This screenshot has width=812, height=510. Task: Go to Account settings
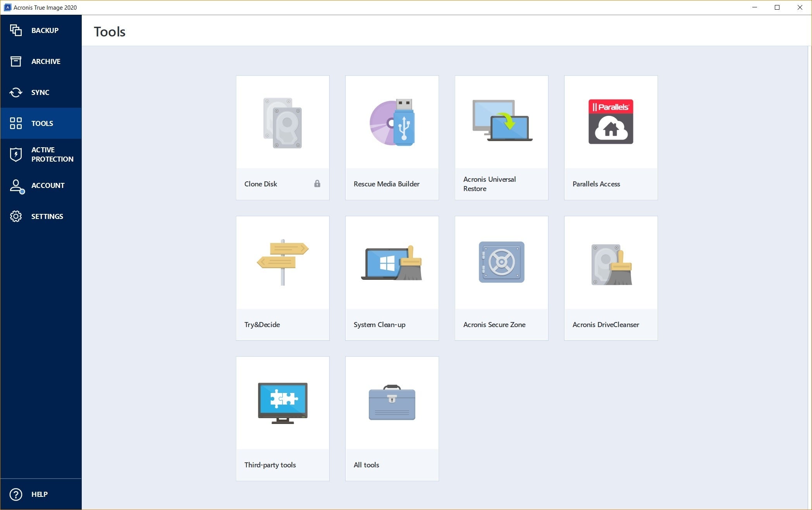pos(41,184)
